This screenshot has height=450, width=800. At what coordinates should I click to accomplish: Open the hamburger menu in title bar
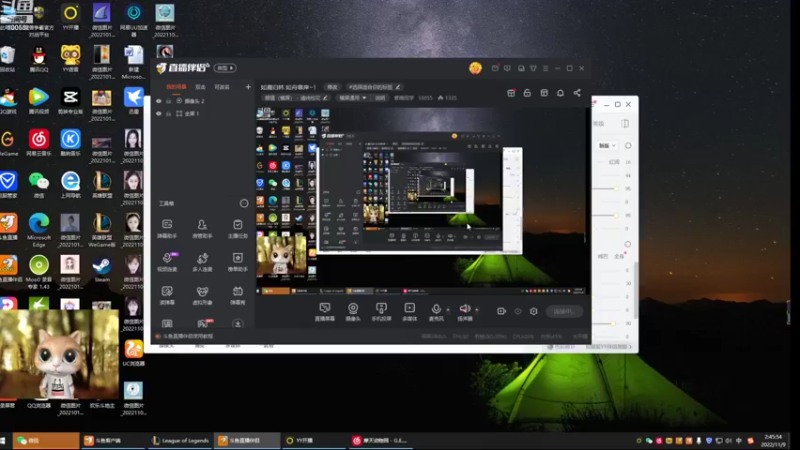pos(545,68)
